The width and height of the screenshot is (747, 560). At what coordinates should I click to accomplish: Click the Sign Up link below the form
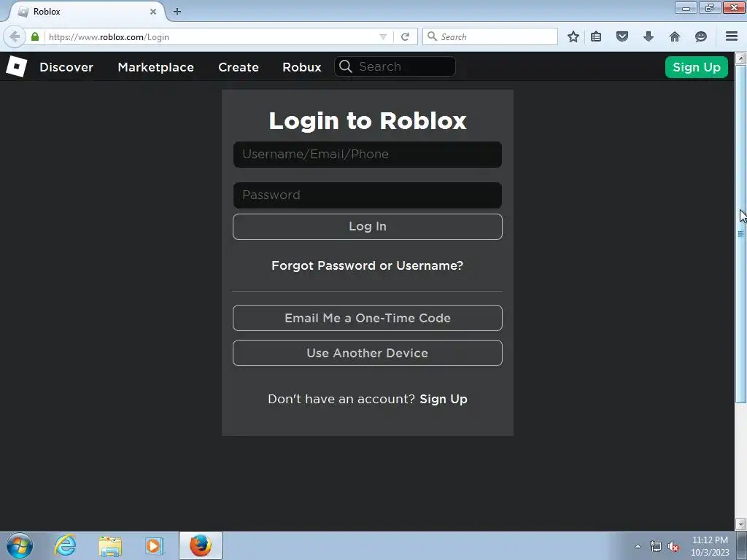point(444,399)
